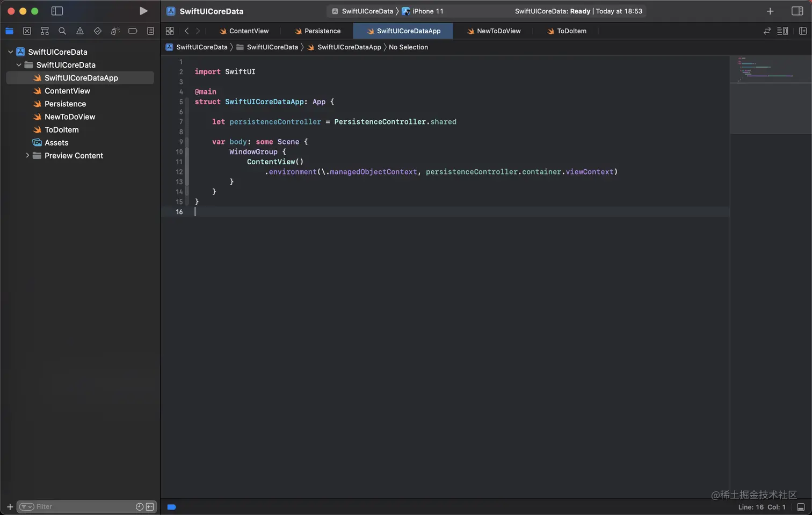The image size is (812, 515).
Task: Switch to the NewToDoView tab
Action: click(498, 31)
